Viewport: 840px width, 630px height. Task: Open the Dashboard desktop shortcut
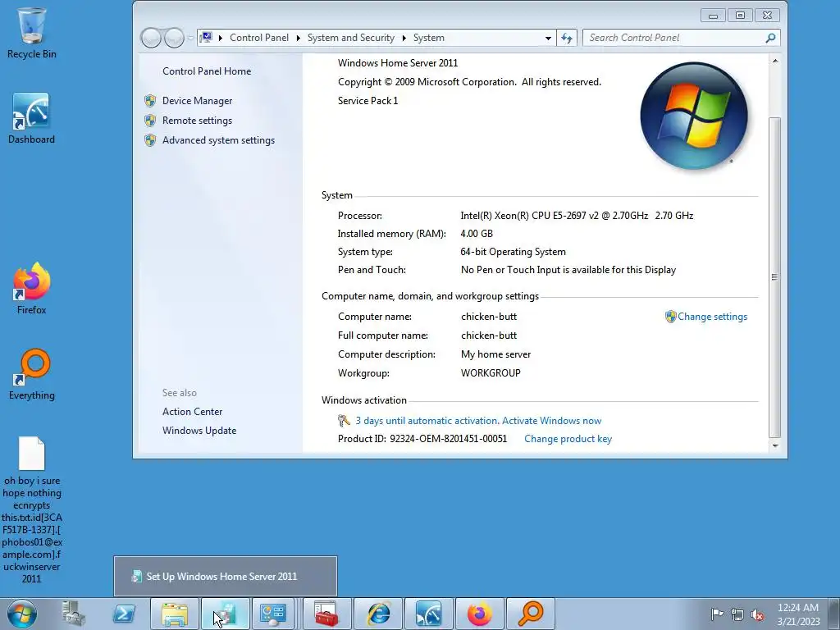click(x=32, y=118)
